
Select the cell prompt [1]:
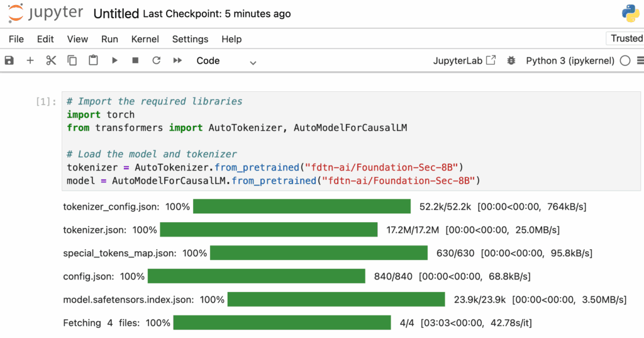46,101
